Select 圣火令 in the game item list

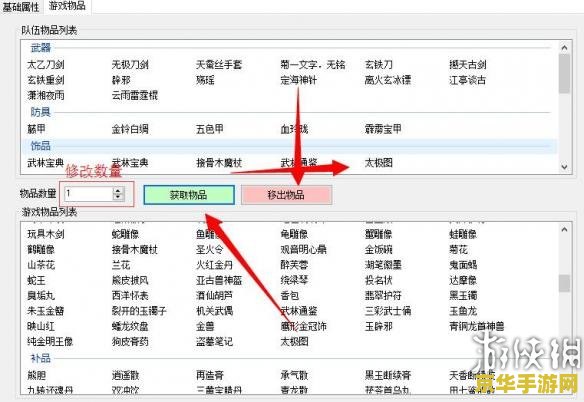(x=210, y=250)
